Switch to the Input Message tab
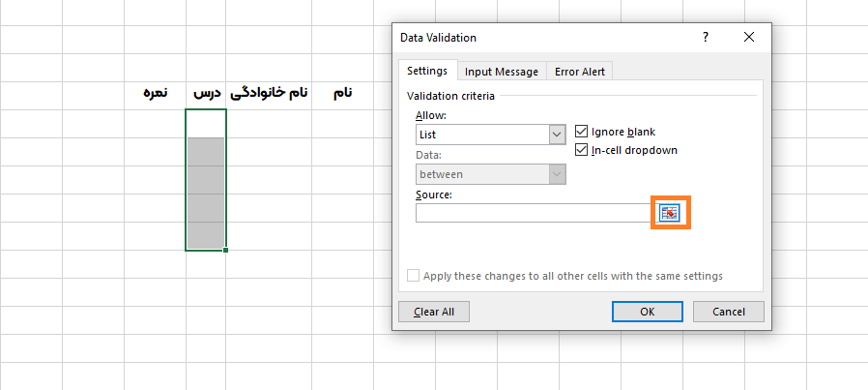868x390 pixels. pos(501,72)
